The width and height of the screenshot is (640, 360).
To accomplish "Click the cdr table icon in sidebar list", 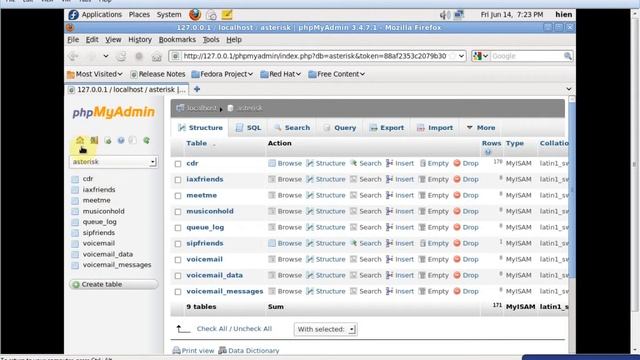I will [75, 179].
